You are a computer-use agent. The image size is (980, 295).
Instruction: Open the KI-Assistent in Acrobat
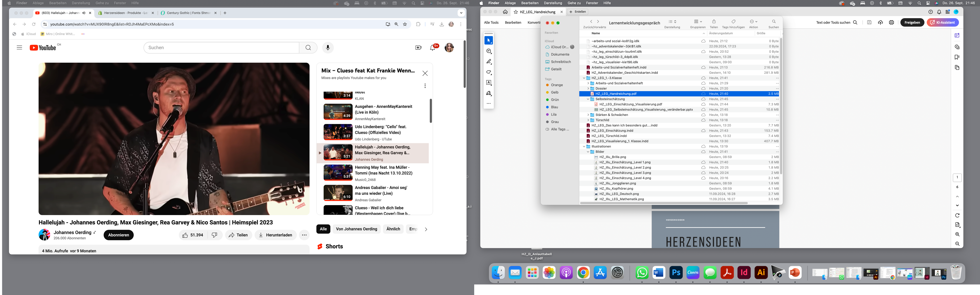coord(943,22)
